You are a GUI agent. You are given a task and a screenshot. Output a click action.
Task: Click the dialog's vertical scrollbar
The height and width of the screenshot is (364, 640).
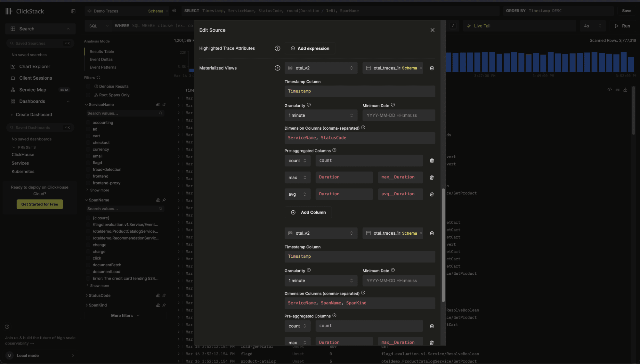[x=443, y=245]
